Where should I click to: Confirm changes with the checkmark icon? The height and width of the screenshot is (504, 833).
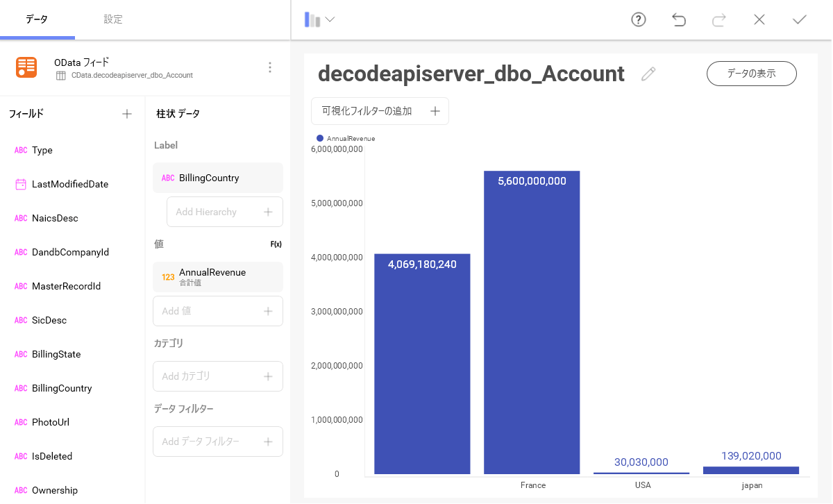799,20
